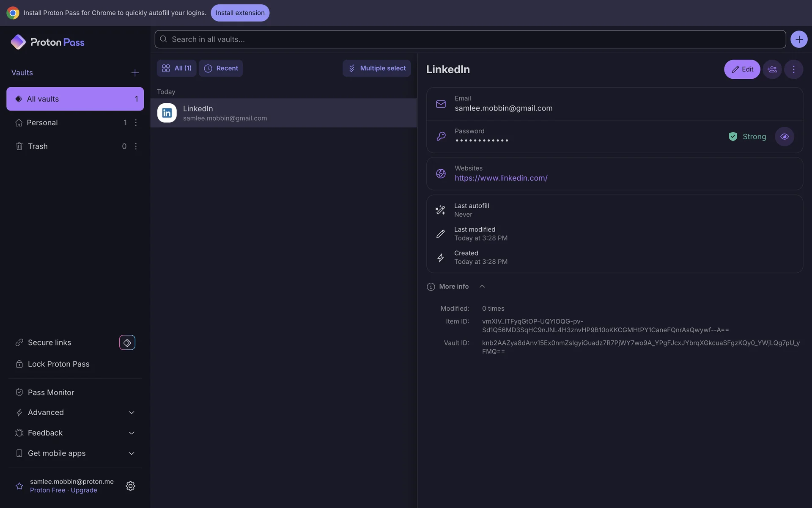Select the Personal vault
Image resolution: width=812 pixels, height=508 pixels.
point(42,123)
